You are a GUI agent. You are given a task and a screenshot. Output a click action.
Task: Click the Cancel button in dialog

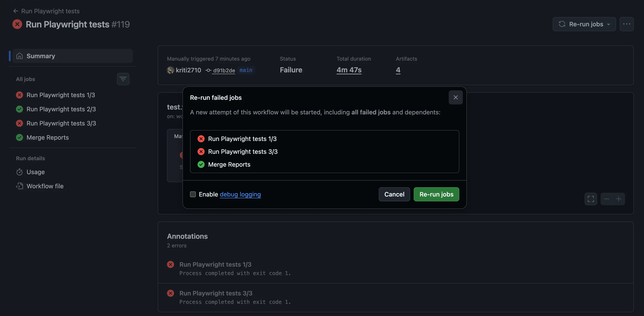click(x=394, y=194)
